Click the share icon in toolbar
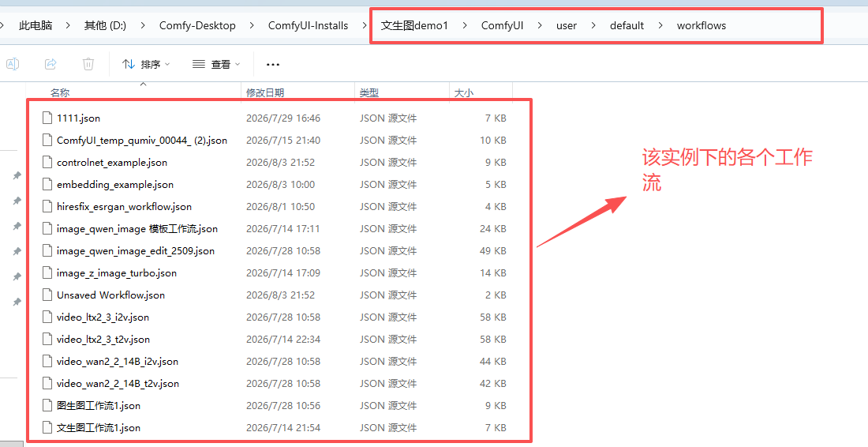Screen dimensions: 868x447 coord(51,64)
